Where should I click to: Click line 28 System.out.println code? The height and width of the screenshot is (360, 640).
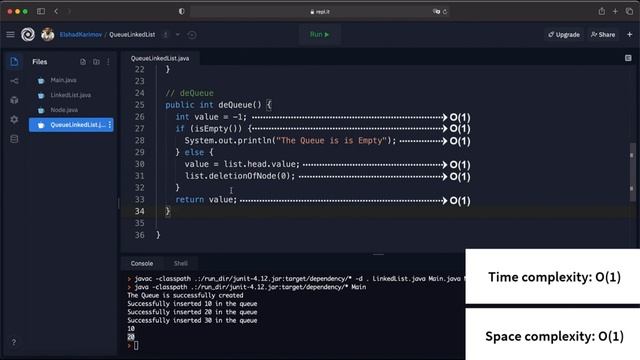point(290,140)
